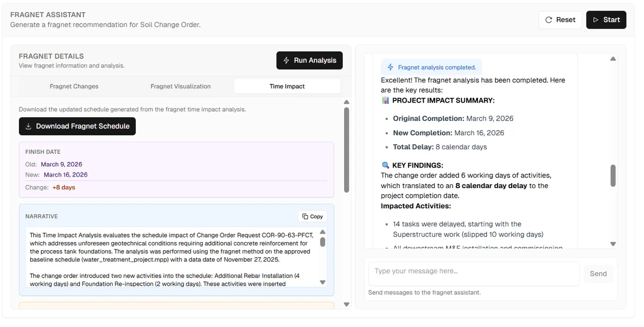
Task: Click the chat panel scrollbar up arrow
Action: tap(613, 59)
